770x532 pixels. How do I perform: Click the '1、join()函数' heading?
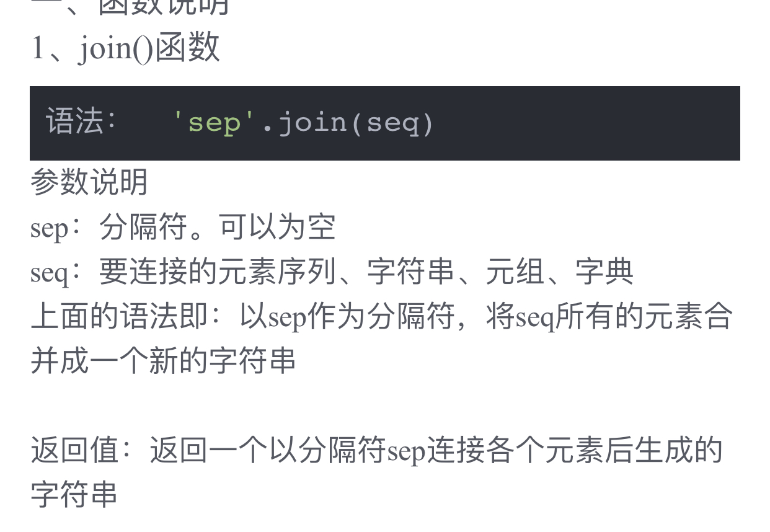pyautogui.click(x=125, y=48)
